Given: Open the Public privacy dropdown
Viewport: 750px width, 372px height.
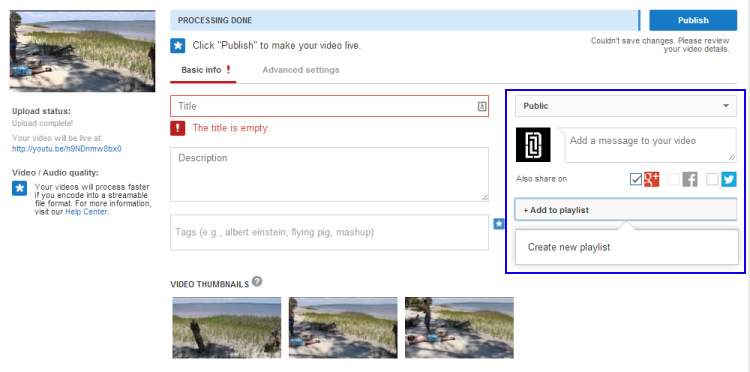Looking at the screenshot, I should (626, 106).
